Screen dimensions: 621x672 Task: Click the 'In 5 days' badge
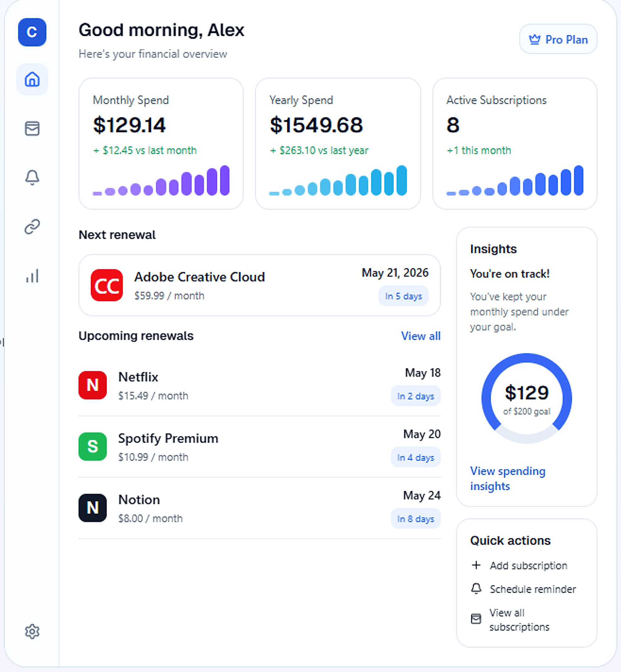pos(403,296)
